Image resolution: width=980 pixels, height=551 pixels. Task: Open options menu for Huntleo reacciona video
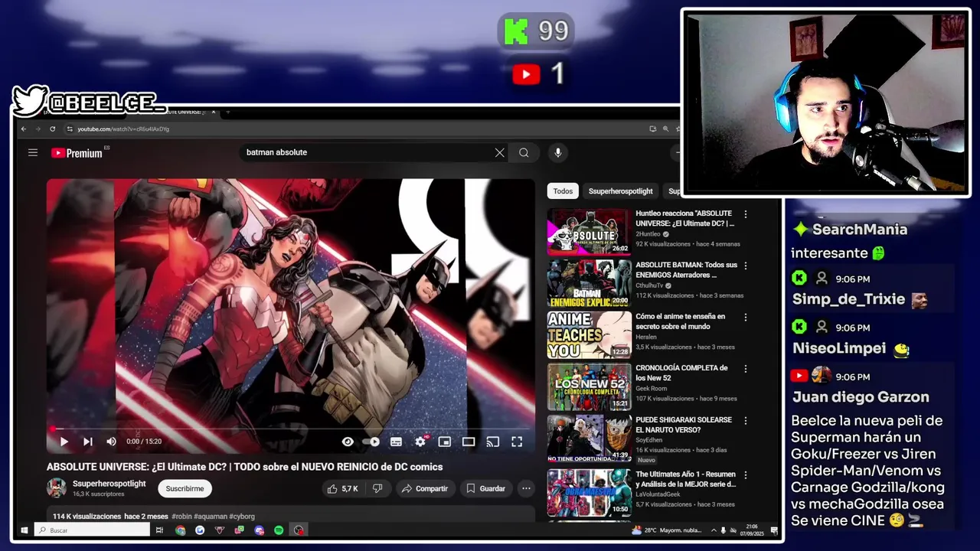tap(745, 214)
